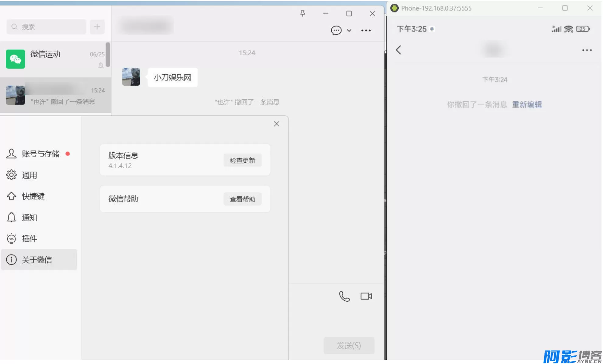Open chat info three-dots menu

pyautogui.click(x=366, y=30)
